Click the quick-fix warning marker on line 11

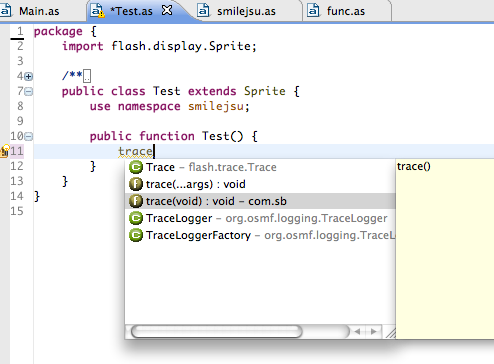point(5,151)
